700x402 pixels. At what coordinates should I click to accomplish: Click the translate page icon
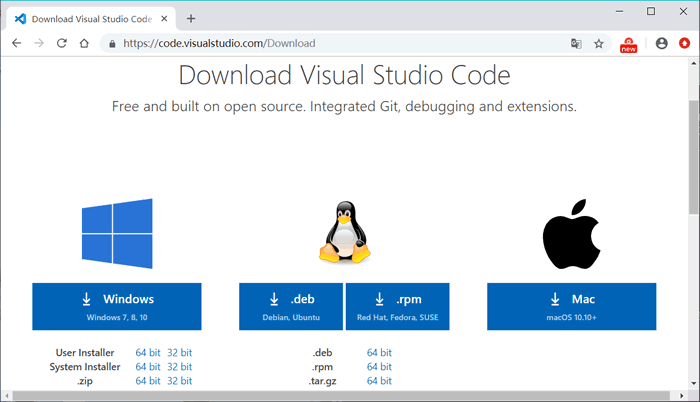[576, 43]
